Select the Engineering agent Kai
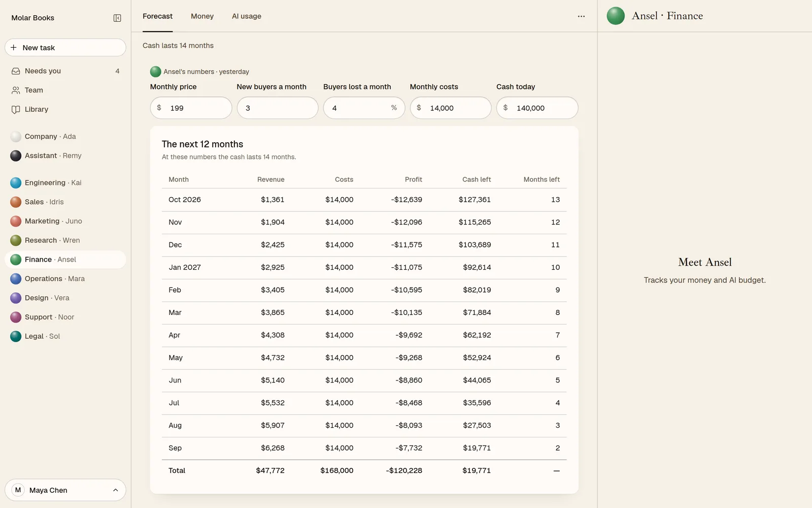Screen dimensions: 812x508 point(65,183)
